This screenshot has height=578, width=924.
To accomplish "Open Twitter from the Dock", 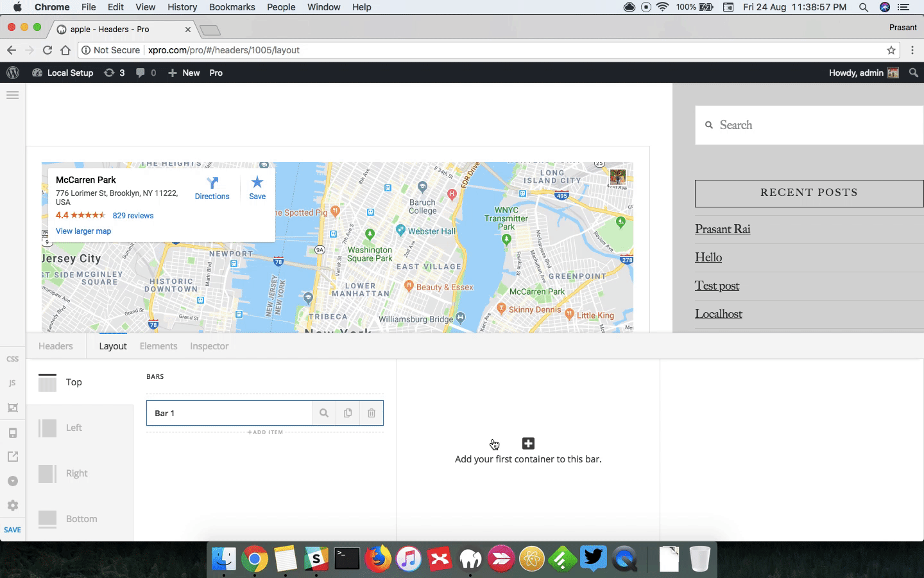I will [594, 559].
